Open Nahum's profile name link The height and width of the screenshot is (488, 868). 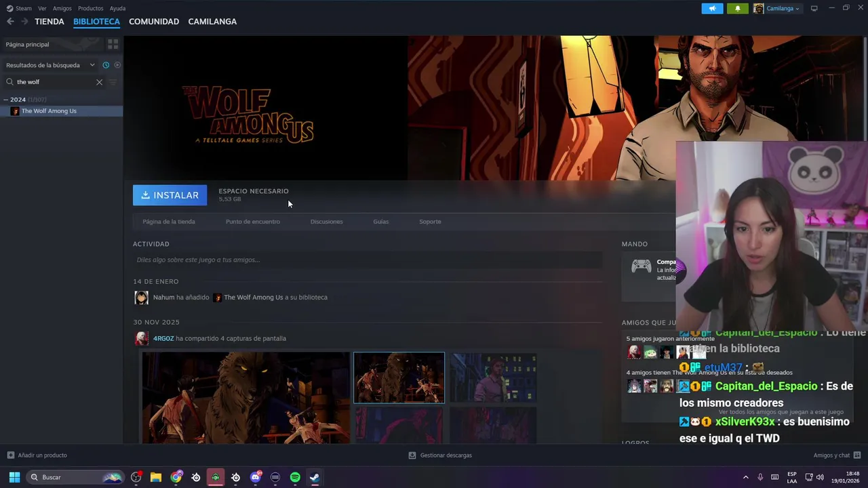tap(163, 298)
